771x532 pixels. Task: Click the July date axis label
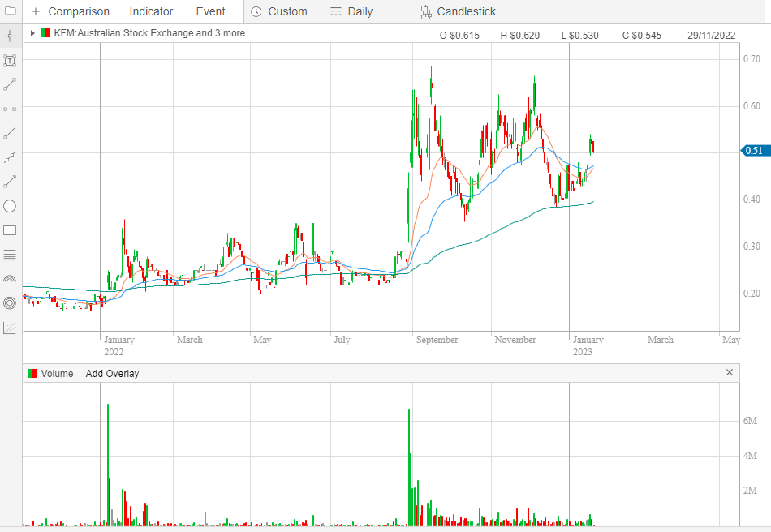pyautogui.click(x=342, y=340)
